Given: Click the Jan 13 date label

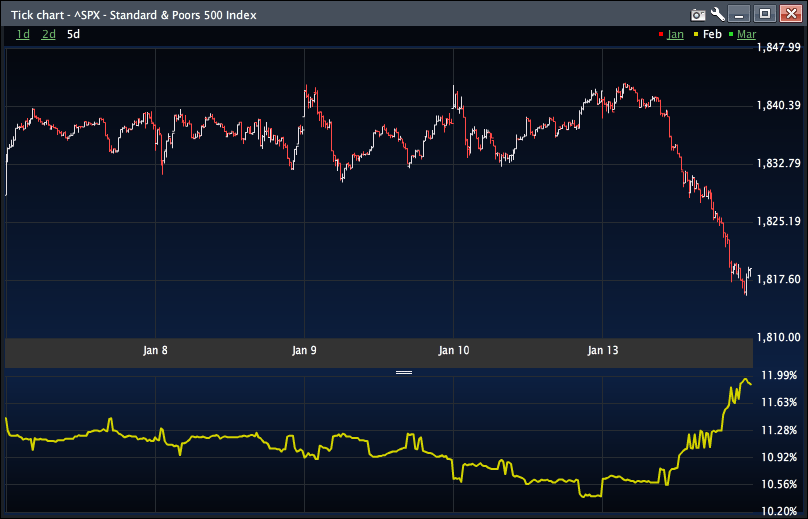Looking at the screenshot, I should coord(603,351).
